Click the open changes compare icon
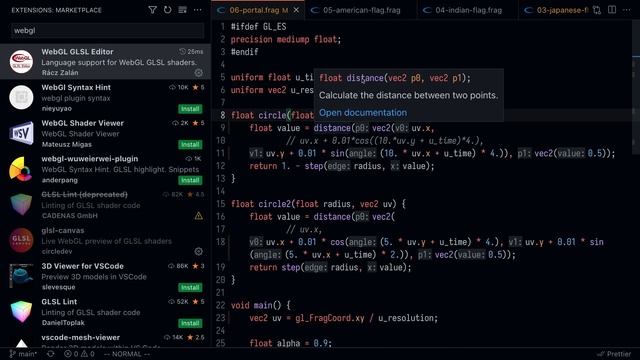 coord(597,10)
